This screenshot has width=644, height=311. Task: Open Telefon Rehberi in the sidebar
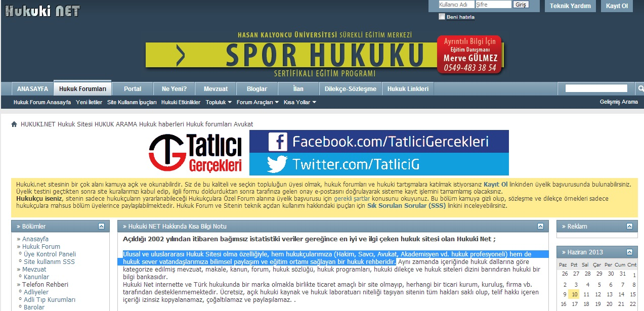(x=45, y=285)
